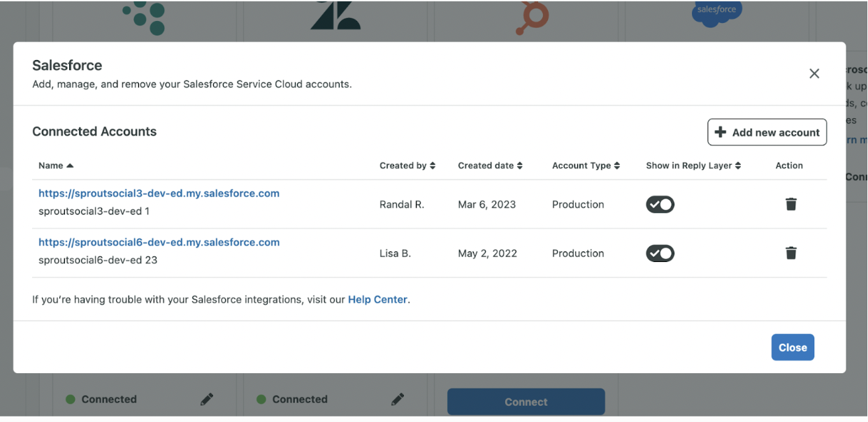Click Production in the Lisa B. row
This screenshot has height=422, width=868.
coord(578,253)
